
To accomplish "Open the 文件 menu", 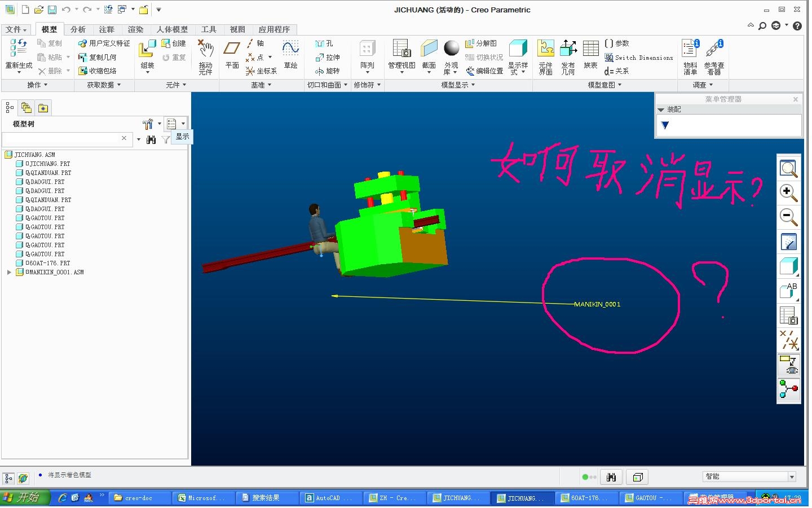I will 16,29.
